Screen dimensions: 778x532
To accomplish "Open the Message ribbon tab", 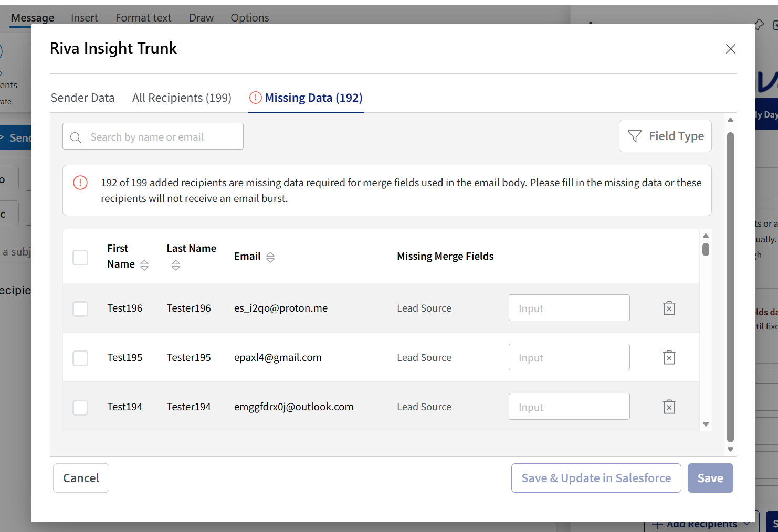I will coord(33,18).
